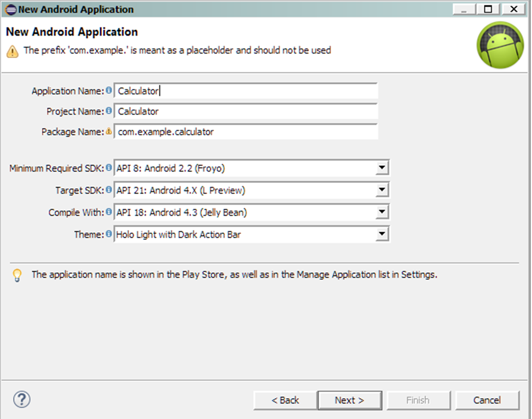Click the Android robot logo
Viewport: 532px width, 419px height.
(500, 45)
